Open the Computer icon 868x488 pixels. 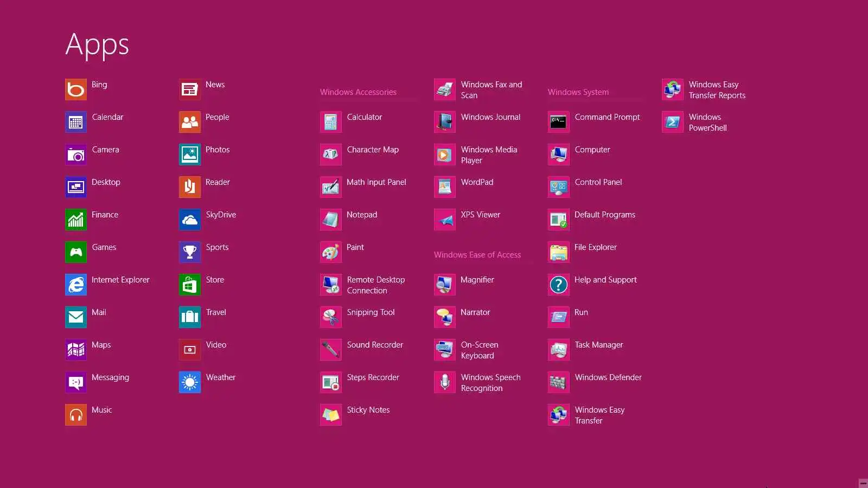pos(559,155)
